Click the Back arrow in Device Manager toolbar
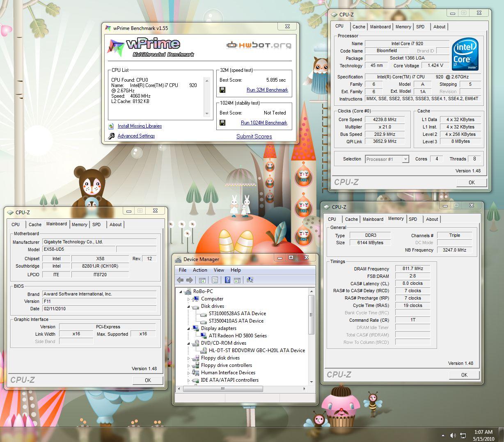 coord(180,280)
